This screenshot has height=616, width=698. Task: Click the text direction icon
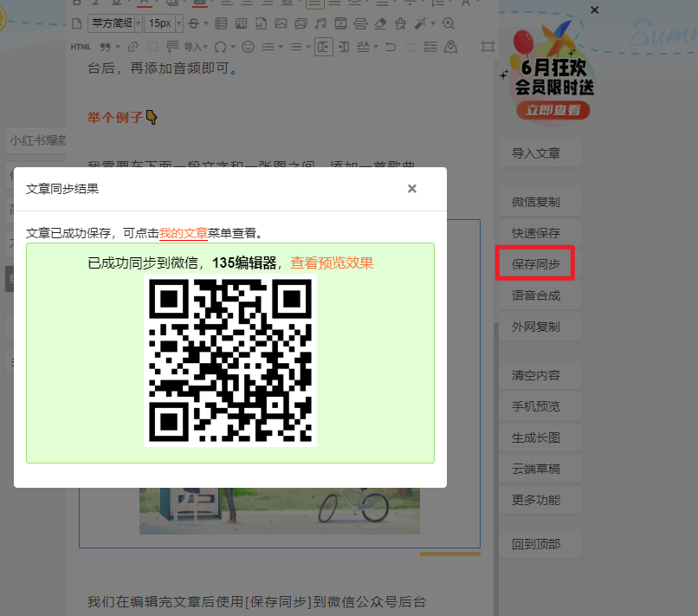363,47
